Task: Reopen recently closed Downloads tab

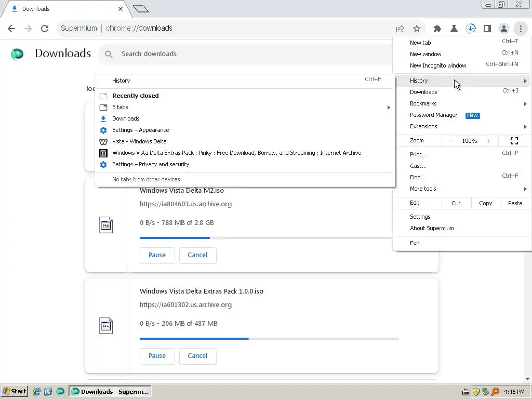Action: pyautogui.click(x=245, y=118)
